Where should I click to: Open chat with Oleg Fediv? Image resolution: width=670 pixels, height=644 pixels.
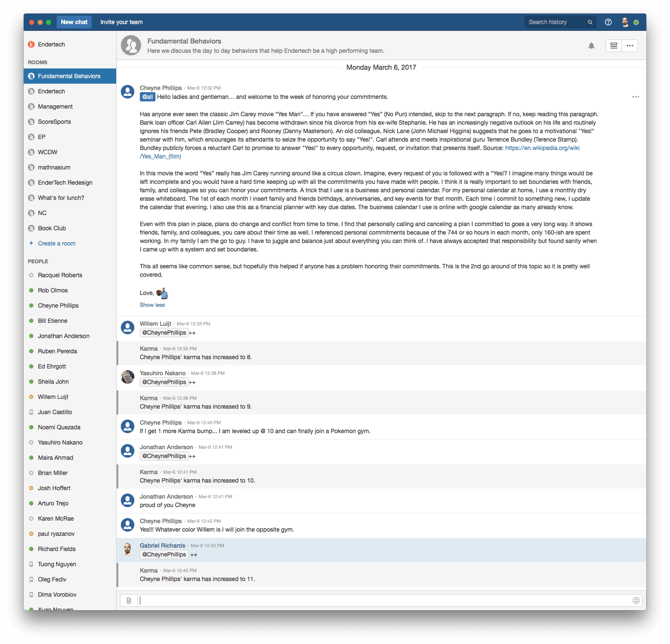70,579
